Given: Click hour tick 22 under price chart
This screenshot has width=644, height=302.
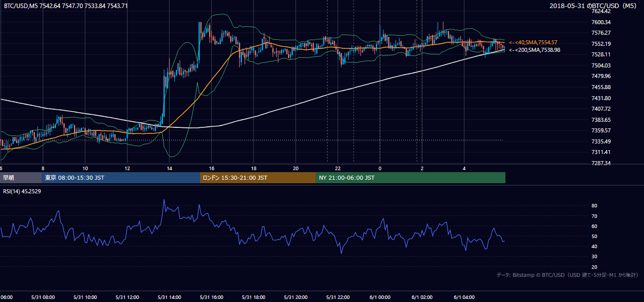Looking at the screenshot, I should 338,168.
